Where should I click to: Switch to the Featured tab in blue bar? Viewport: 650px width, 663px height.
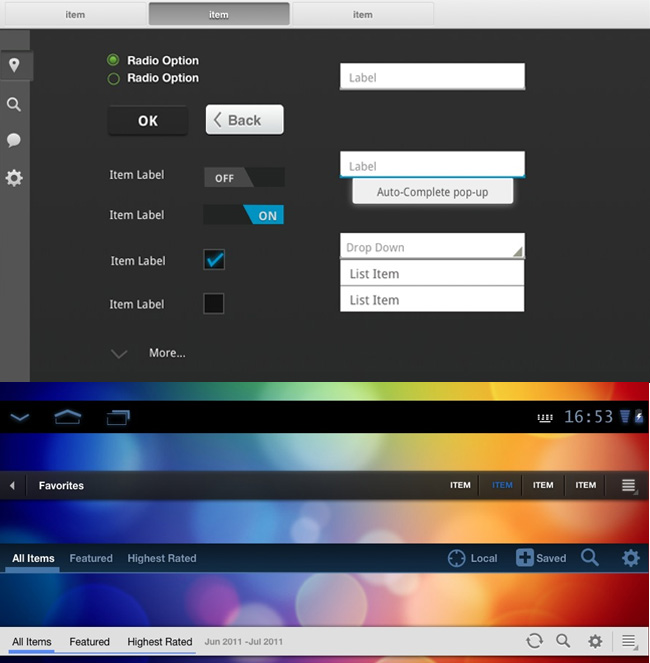point(91,558)
